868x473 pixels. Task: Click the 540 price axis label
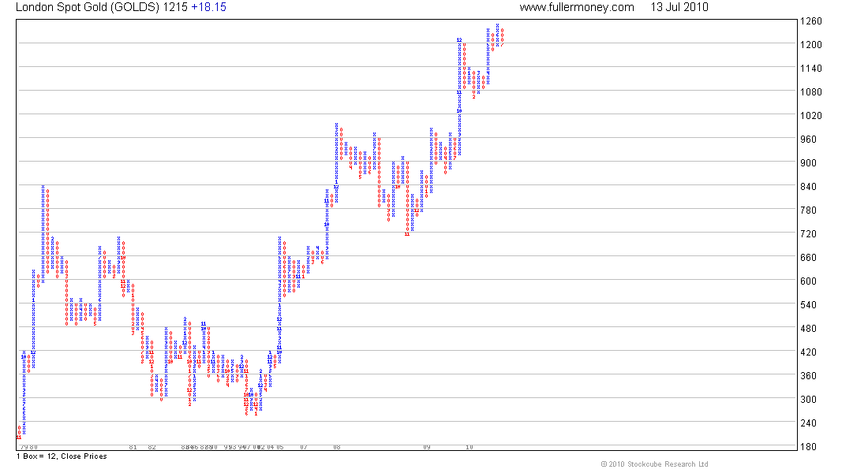[x=808, y=305]
